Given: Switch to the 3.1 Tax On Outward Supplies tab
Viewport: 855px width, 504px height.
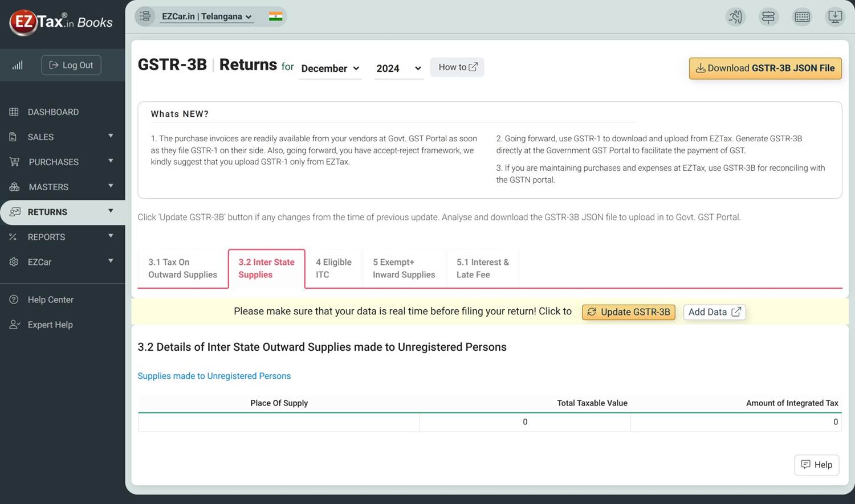Looking at the screenshot, I should [182, 268].
